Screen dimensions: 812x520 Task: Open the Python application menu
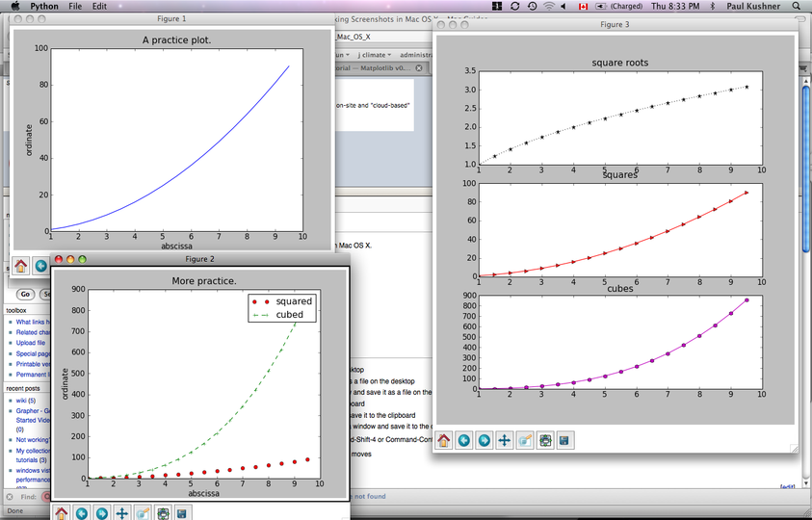(44, 6)
